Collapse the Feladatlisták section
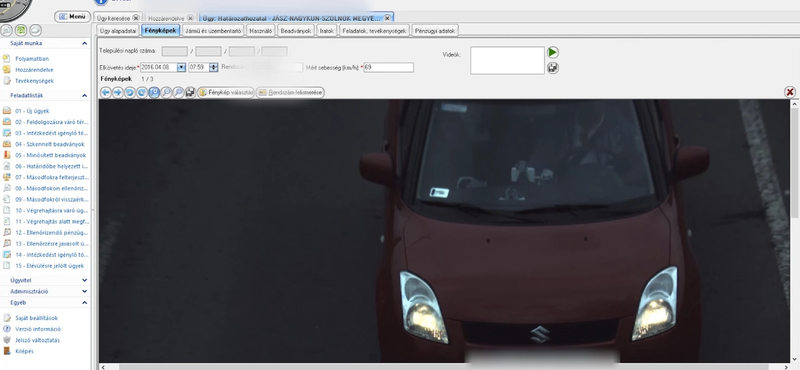Viewport: 800px width, 370px height. 84,96
